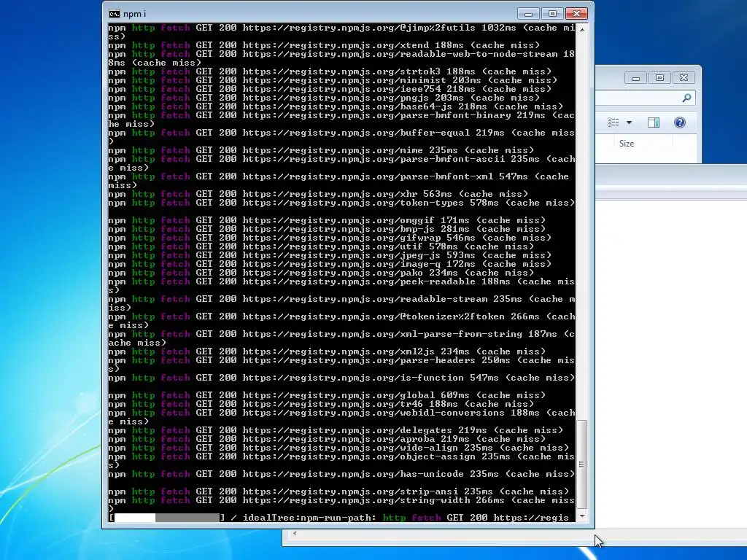Click the delegates 219ms fetch line
The width and height of the screenshot is (747, 560).
[336, 430]
